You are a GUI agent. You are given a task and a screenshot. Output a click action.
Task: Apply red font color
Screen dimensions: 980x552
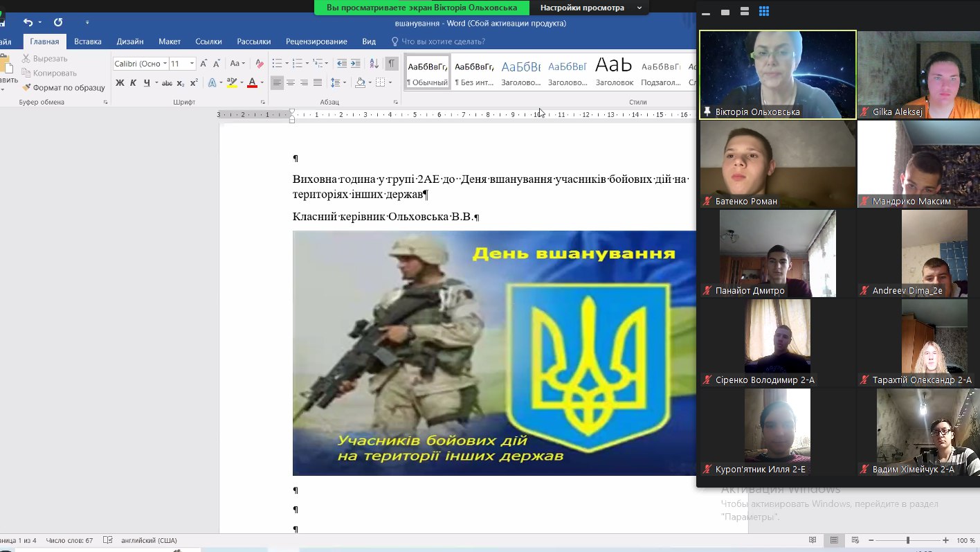252,83
